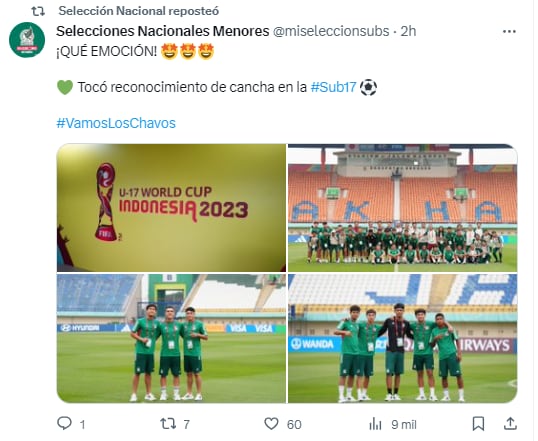Viewport: 538px width, 441px height.
Task: Open Selecciones Nacionales Menores account name
Action: pos(163,31)
